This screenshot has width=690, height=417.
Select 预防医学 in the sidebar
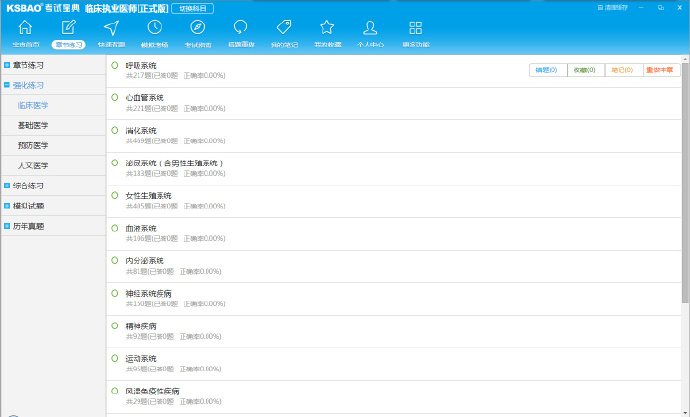point(33,145)
